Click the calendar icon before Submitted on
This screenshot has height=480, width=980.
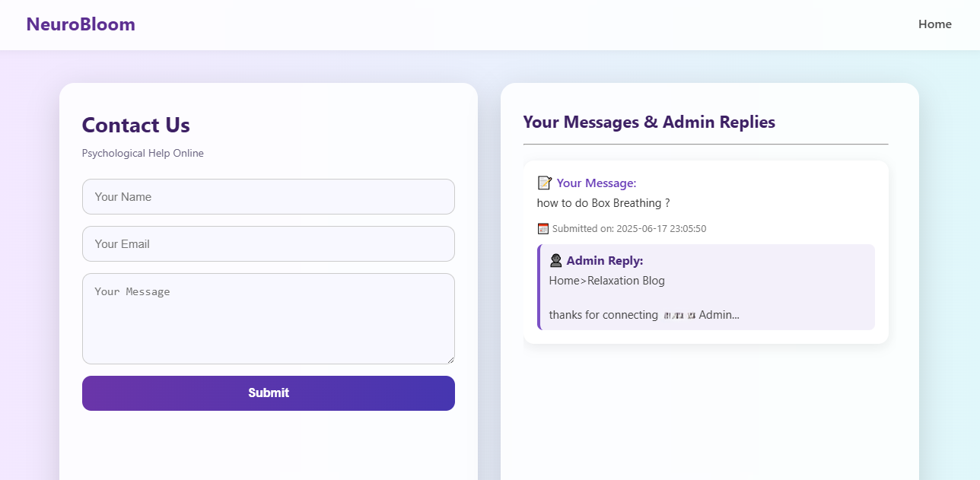tap(542, 229)
